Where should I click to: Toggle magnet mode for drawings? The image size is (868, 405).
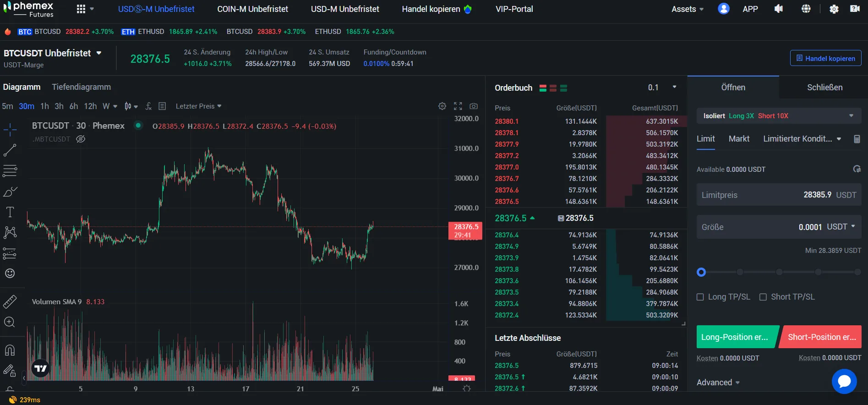click(10, 350)
